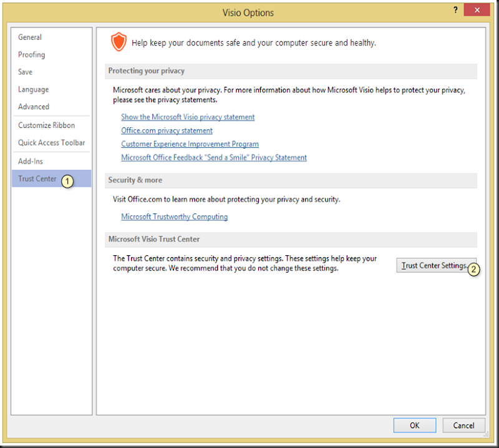Switch to the Language settings
Viewport: 499px width, 448px height.
[x=33, y=89]
